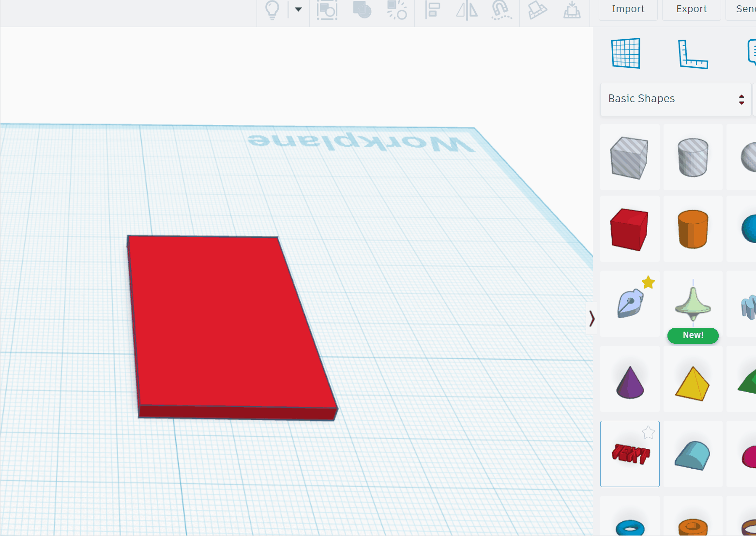Collapse the shapes panel with the arrow handle
The height and width of the screenshot is (536, 756).
coord(591,319)
